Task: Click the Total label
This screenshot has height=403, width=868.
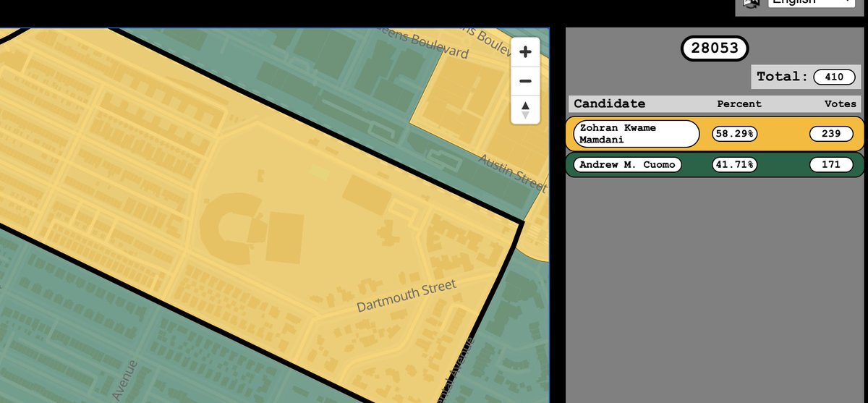Action: [782, 76]
